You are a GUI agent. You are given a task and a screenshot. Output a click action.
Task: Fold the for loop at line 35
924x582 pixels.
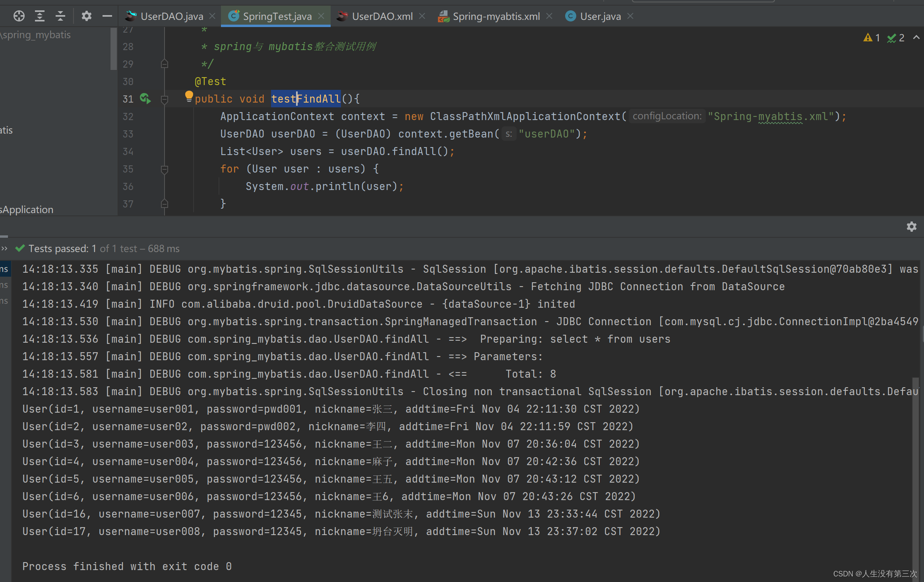[164, 169]
